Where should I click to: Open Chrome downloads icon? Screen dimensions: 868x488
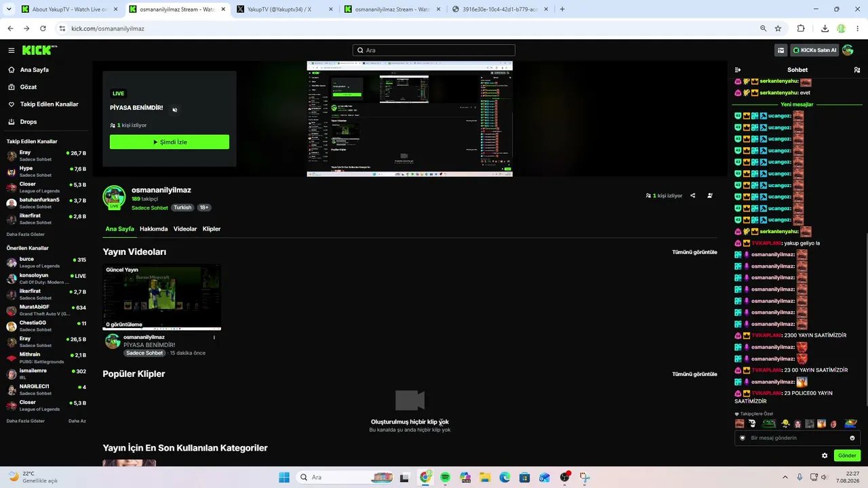(x=825, y=28)
